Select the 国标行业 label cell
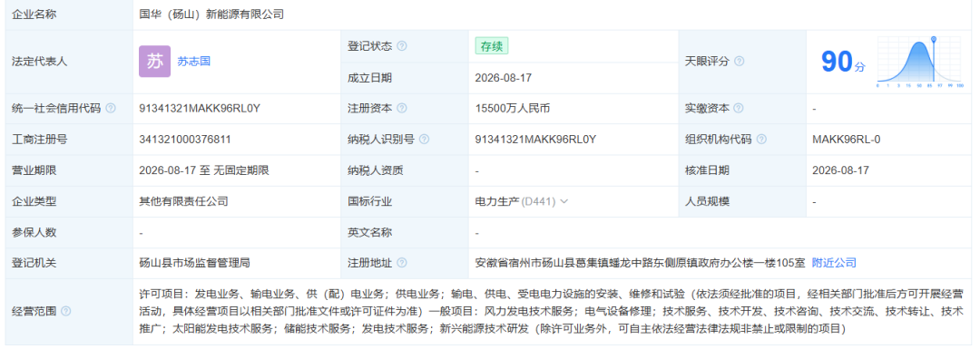 [x=405, y=201]
